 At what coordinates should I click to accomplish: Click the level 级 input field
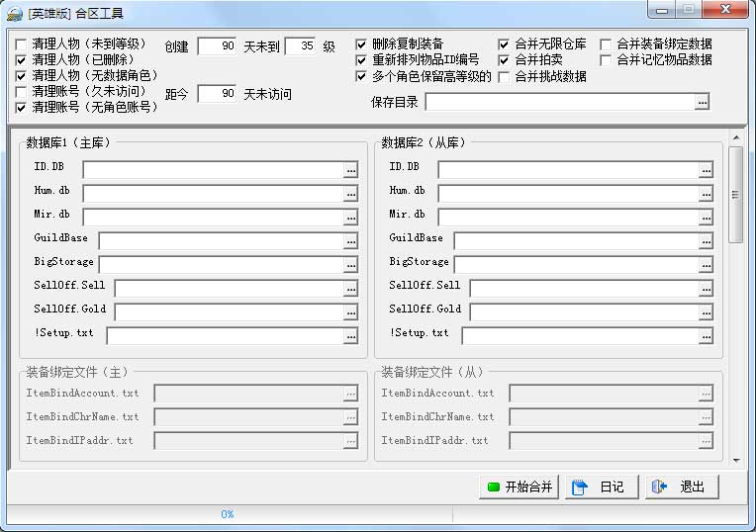point(301,46)
